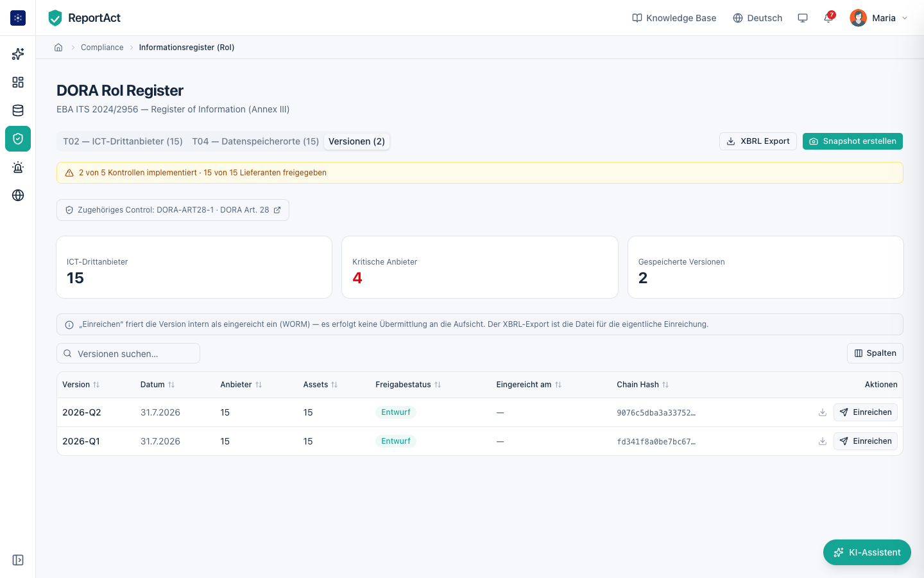Switch to T02 — ICT-Drittanbieter tab
Viewport: 924px width, 578px height.
[x=123, y=141]
